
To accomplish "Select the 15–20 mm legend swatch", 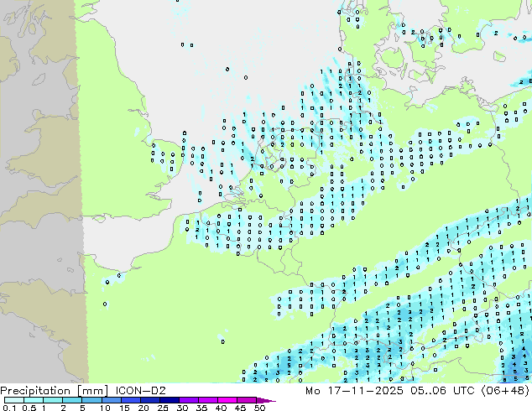I will click(131, 400).
